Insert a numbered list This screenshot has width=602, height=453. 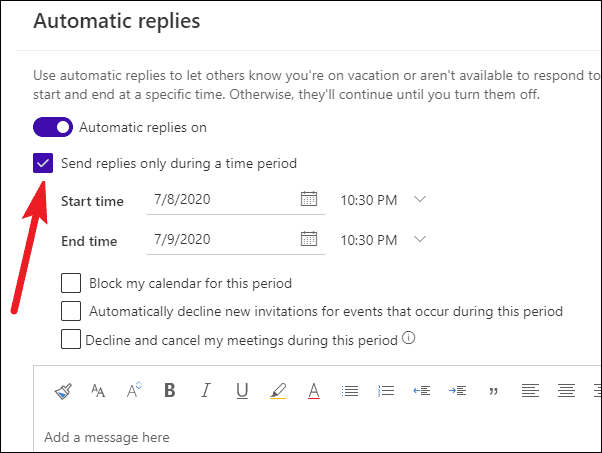(x=386, y=391)
